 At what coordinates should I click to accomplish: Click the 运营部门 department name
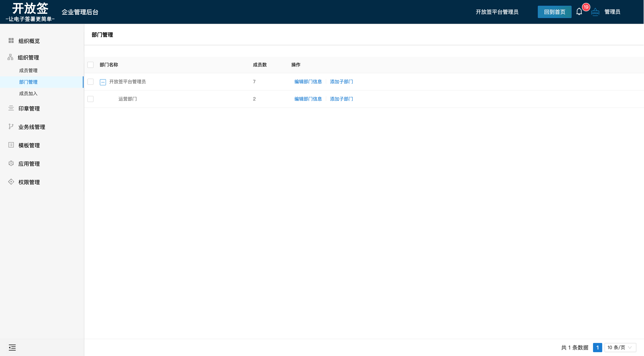point(127,99)
